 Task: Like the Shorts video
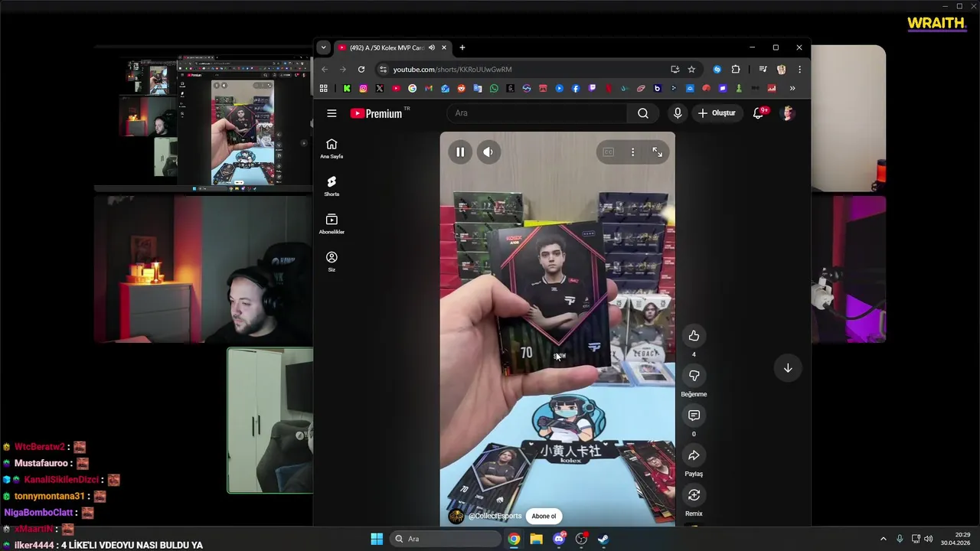694,336
